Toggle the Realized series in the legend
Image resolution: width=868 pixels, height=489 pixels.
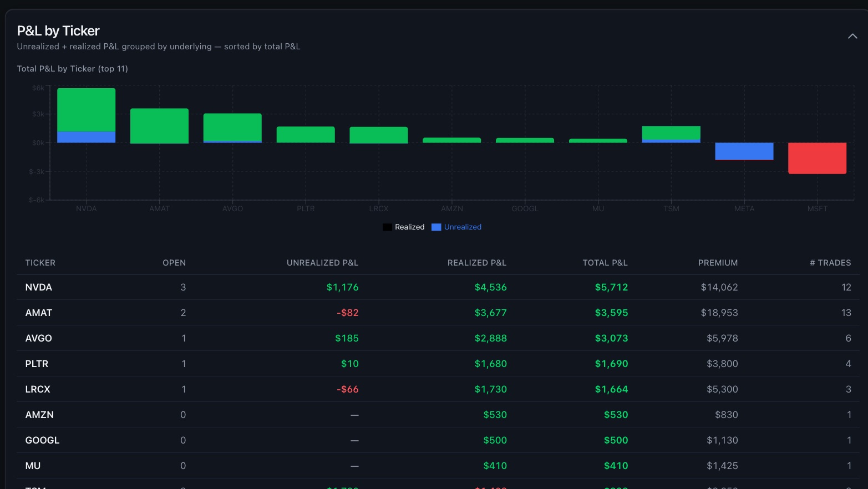point(409,227)
